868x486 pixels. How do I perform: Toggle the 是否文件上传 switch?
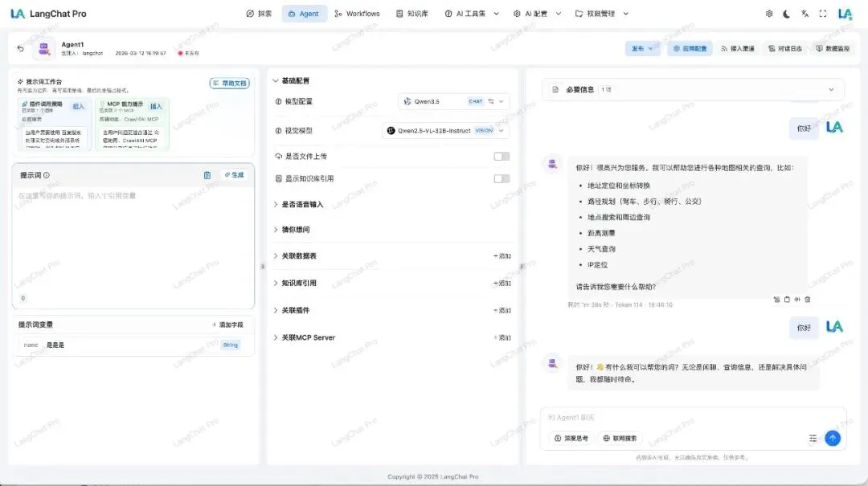(502, 157)
